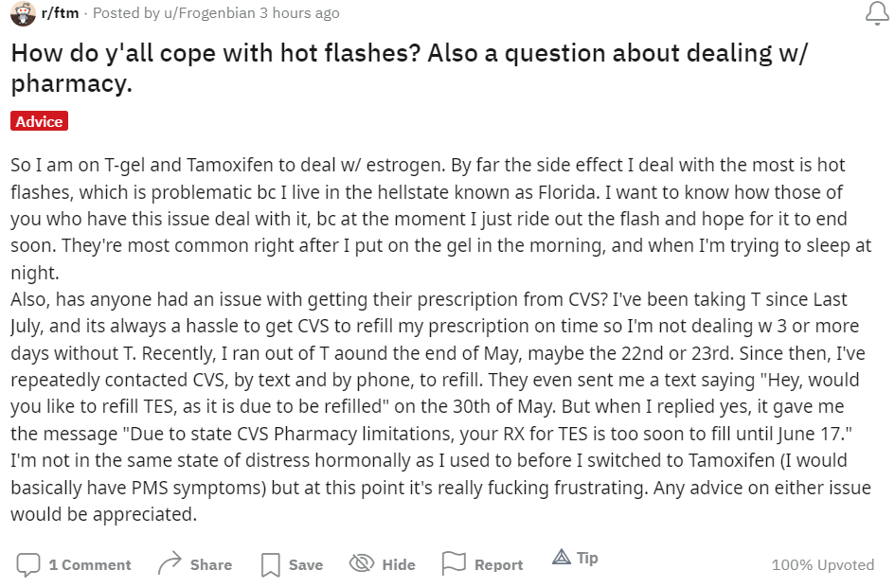
Task: Click the comment bubble icon
Action: (28, 564)
